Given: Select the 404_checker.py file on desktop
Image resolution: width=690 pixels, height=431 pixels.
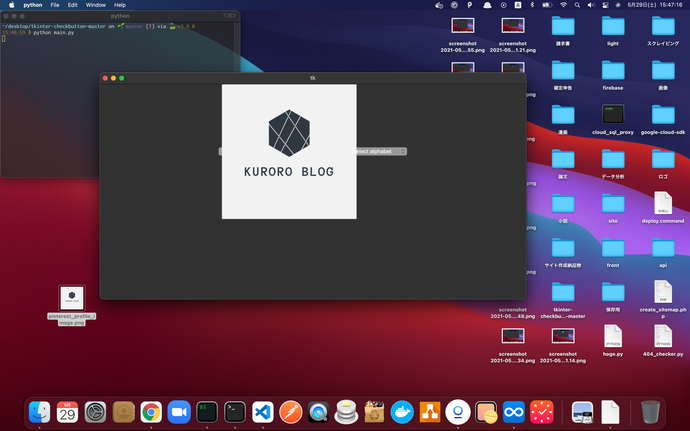Looking at the screenshot, I should tap(663, 341).
